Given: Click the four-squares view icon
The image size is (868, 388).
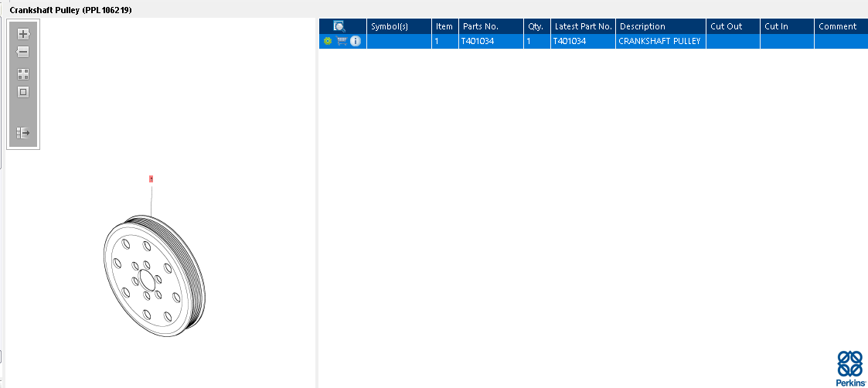Looking at the screenshot, I should pos(22,74).
